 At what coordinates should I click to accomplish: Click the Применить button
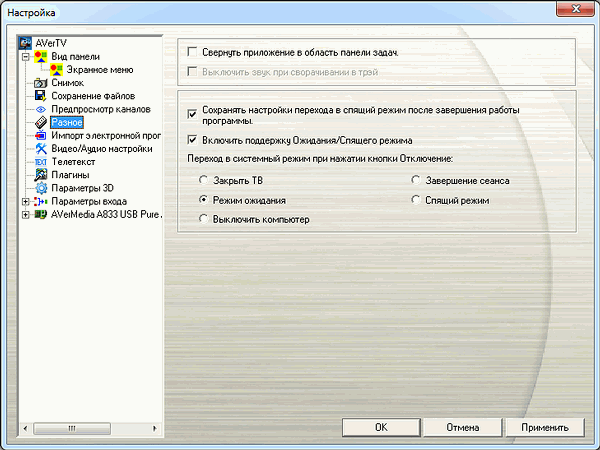tap(545, 427)
